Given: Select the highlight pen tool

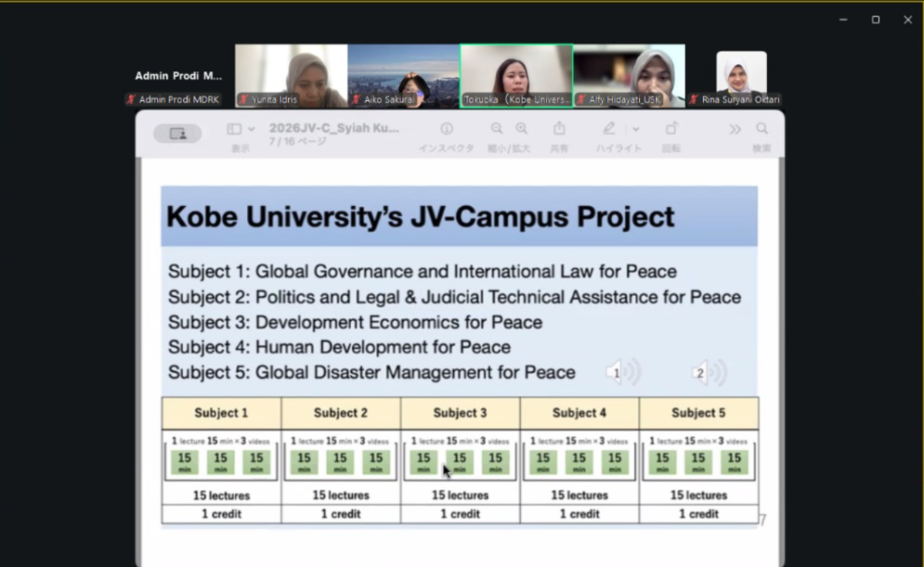Looking at the screenshot, I should click(x=609, y=128).
